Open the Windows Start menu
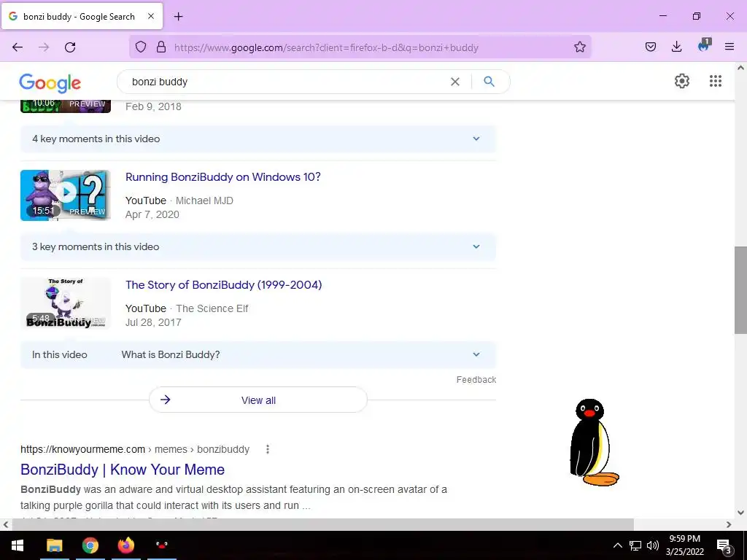The width and height of the screenshot is (747, 560). [18, 545]
